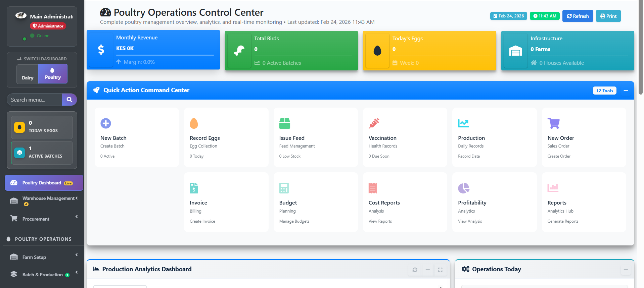Open New Order shopping cart icon
644x288 pixels.
(x=553, y=123)
